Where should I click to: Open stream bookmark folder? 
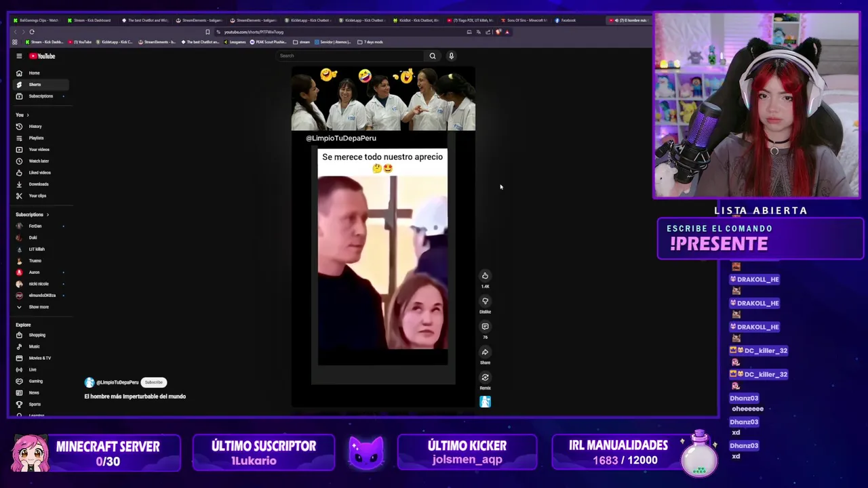[x=302, y=42]
